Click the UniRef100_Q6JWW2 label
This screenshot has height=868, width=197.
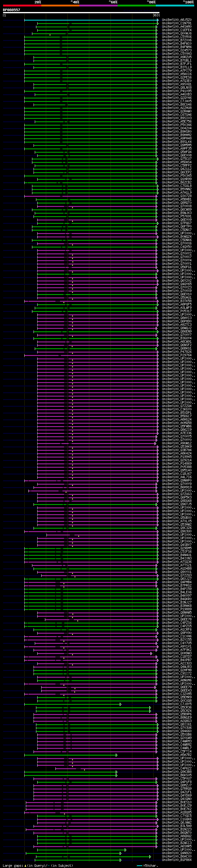click(177, 822)
